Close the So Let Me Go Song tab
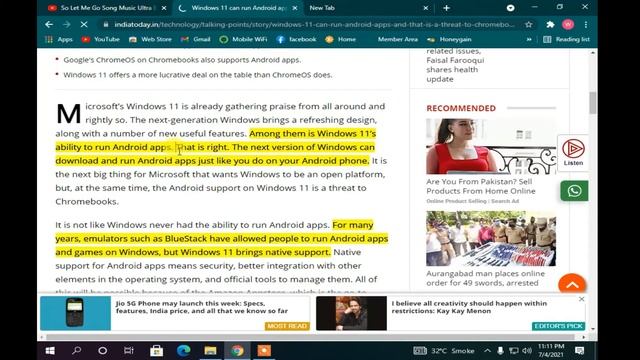This screenshot has height=360, width=640. 164,8
